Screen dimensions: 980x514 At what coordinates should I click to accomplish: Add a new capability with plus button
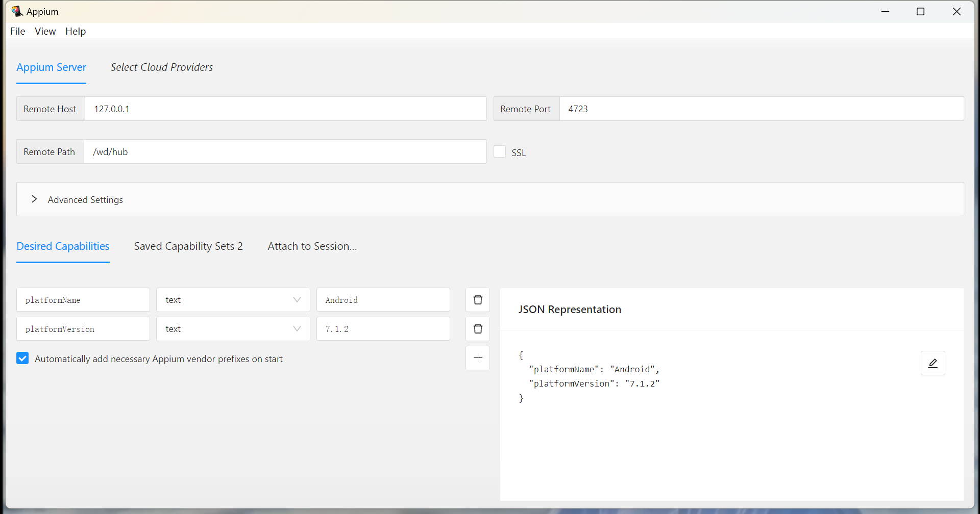[x=478, y=358]
